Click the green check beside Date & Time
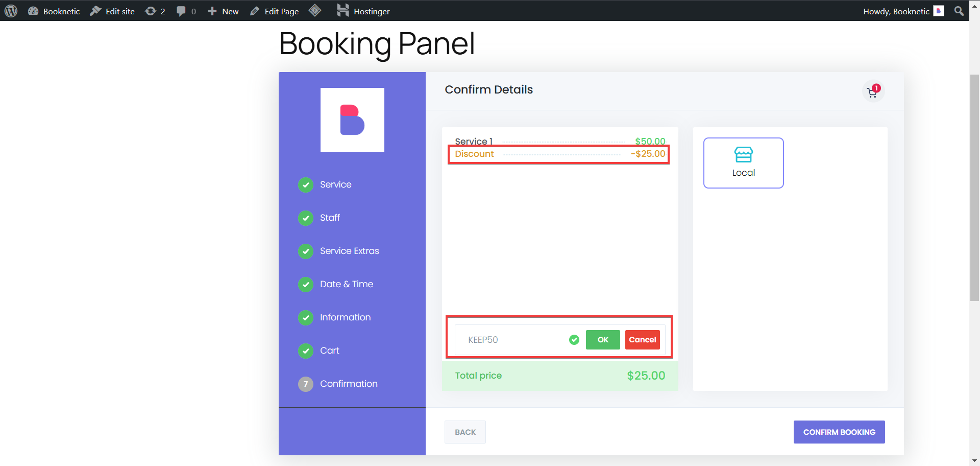Viewport: 980px width, 466px height. (306, 284)
